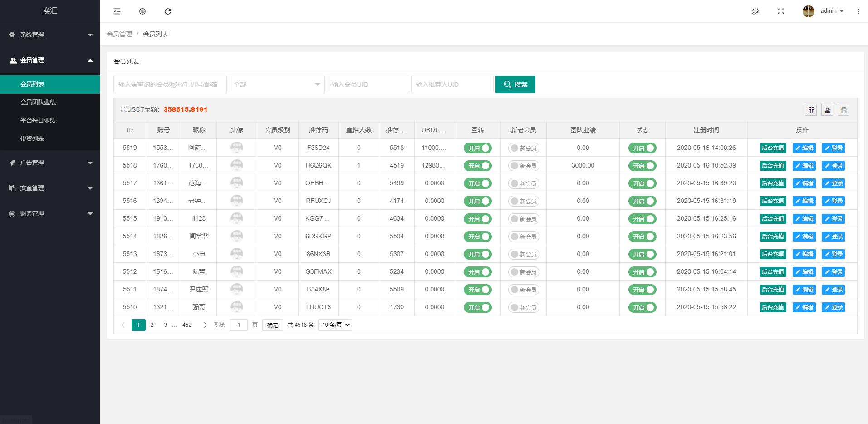Expand 财务管理 sidebar menu
The image size is (868, 424).
(50, 213)
